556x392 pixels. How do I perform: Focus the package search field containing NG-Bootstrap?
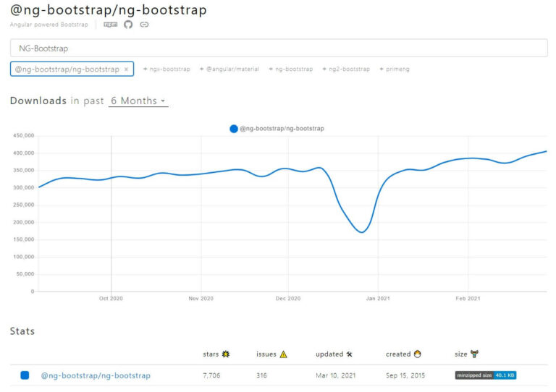point(278,48)
